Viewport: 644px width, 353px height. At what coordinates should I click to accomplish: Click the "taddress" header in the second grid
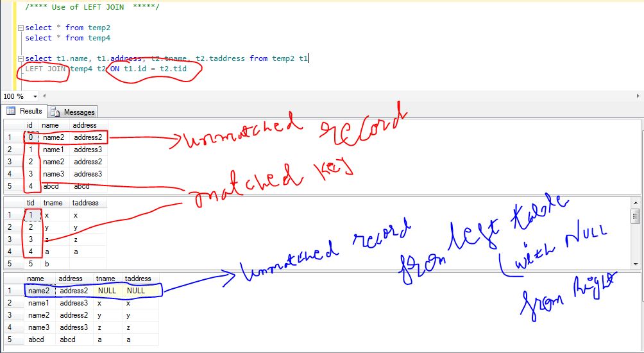[85, 203]
